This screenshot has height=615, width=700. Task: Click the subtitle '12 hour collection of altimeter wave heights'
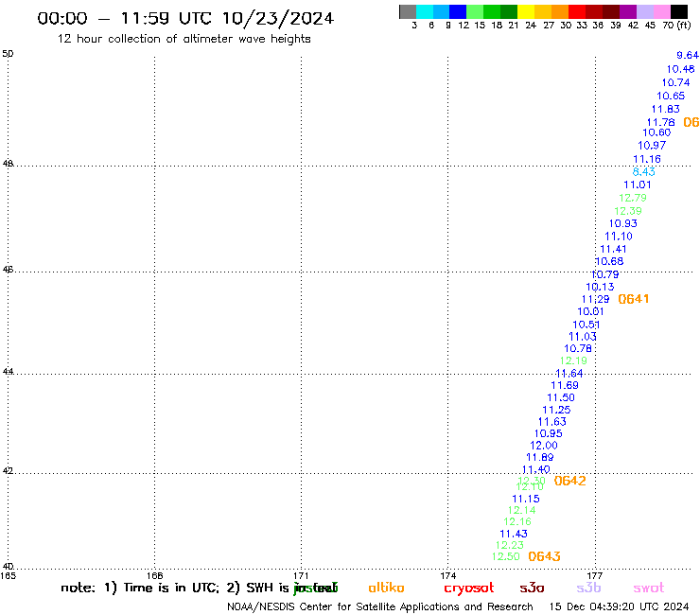click(184, 39)
